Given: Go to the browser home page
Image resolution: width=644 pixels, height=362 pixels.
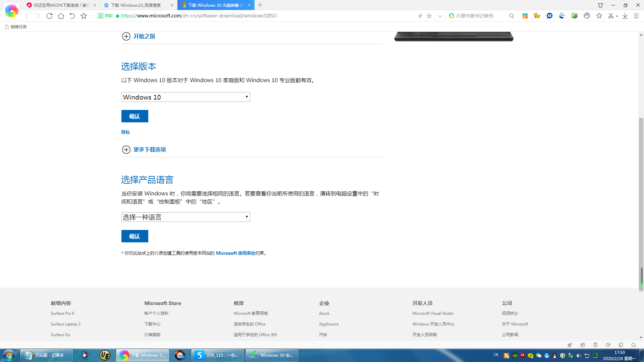Looking at the screenshot, I should pos(61,16).
